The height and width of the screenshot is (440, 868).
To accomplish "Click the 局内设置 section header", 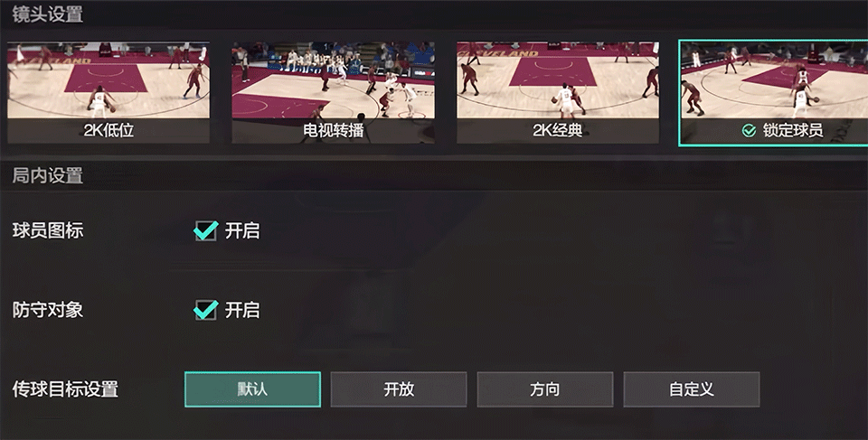I will pos(48,176).
